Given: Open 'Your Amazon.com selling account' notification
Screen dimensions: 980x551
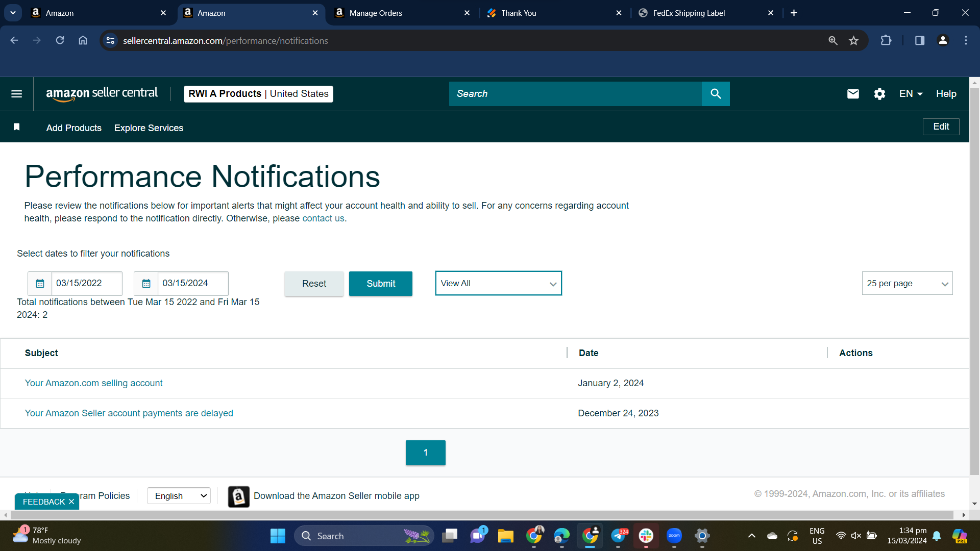Looking at the screenshot, I should 94,383.
